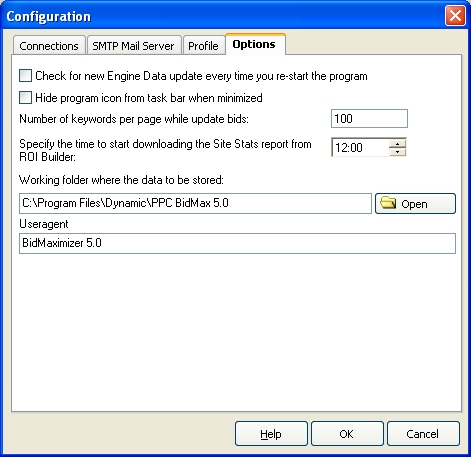Click the folder icon to browse working folder
471x457 pixels.
pyautogui.click(x=388, y=203)
